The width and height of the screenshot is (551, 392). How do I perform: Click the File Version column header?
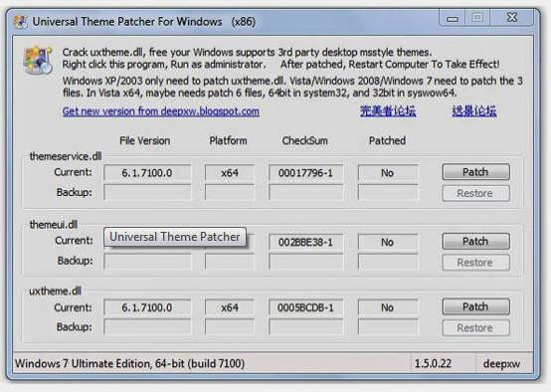pyautogui.click(x=145, y=140)
